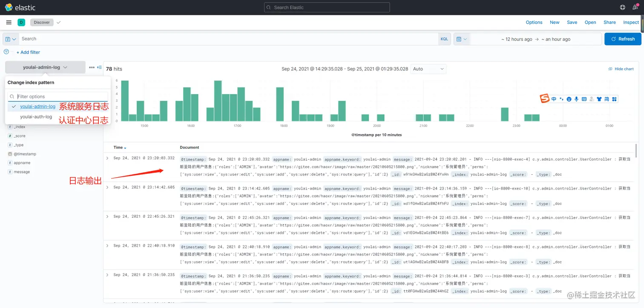The image size is (644, 308).
Task: Open the saved query disk menu
Action: [x=11, y=39]
